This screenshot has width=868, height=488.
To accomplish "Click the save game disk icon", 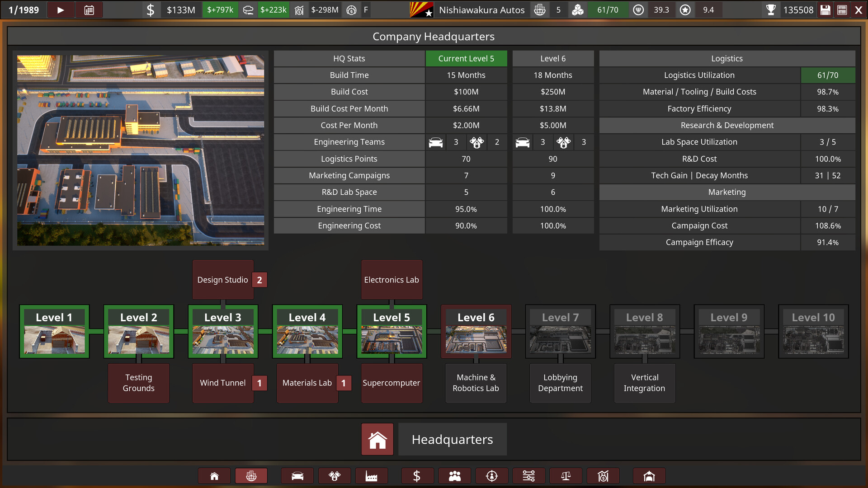I will click(825, 9).
